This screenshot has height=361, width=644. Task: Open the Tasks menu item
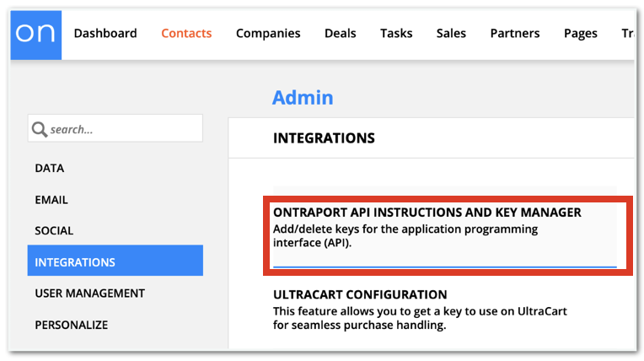tap(396, 33)
